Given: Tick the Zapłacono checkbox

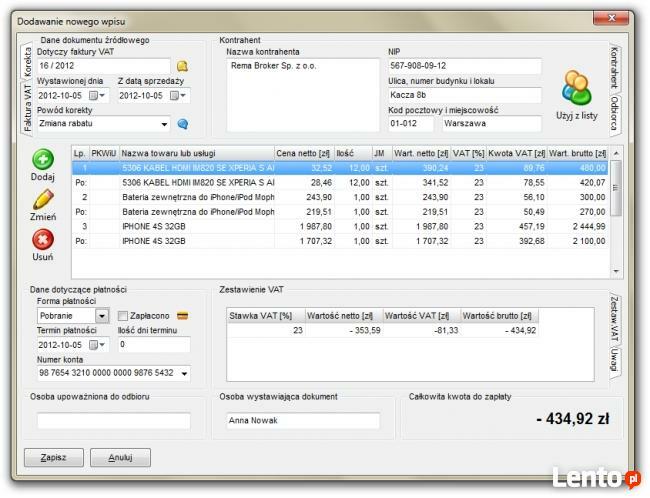Looking at the screenshot, I should tap(123, 316).
